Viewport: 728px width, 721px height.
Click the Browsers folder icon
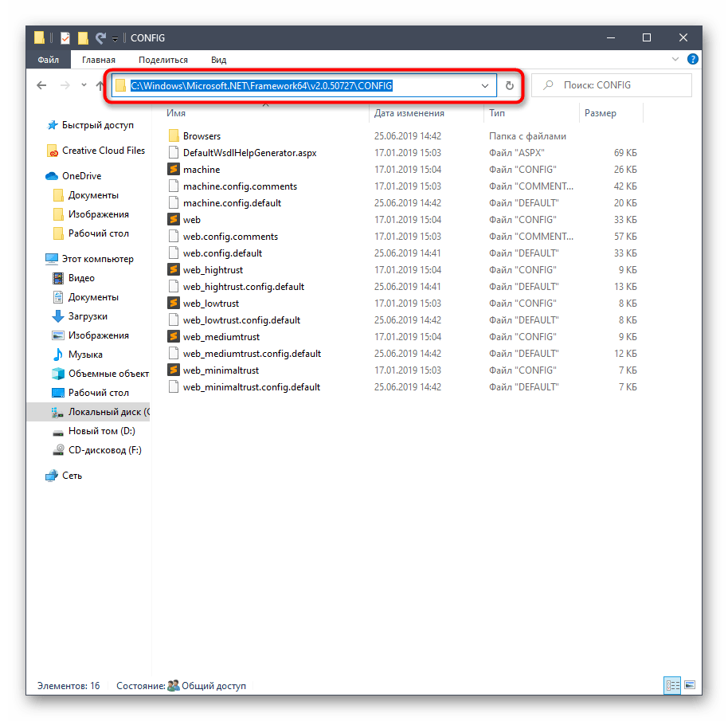[174, 136]
